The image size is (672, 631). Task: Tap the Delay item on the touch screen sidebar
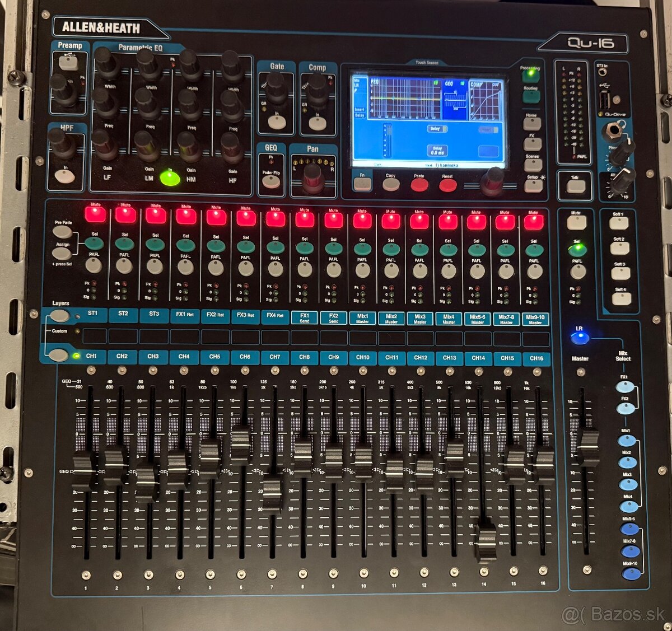pyautogui.click(x=360, y=115)
